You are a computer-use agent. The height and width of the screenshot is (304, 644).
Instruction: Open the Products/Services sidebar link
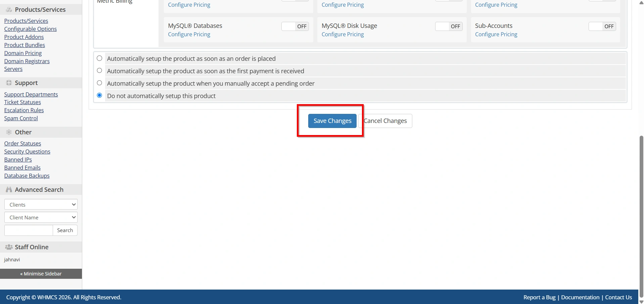click(26, 21)
